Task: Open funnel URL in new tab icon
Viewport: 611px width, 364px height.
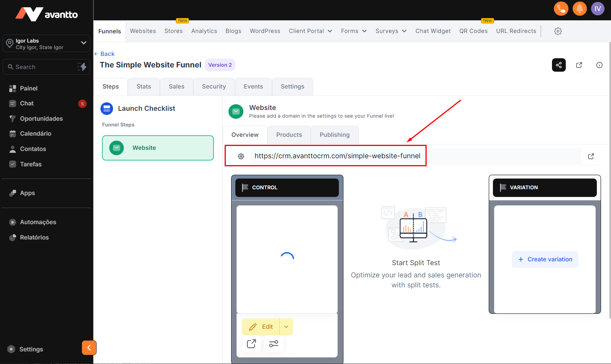Action: click(591, 156)
